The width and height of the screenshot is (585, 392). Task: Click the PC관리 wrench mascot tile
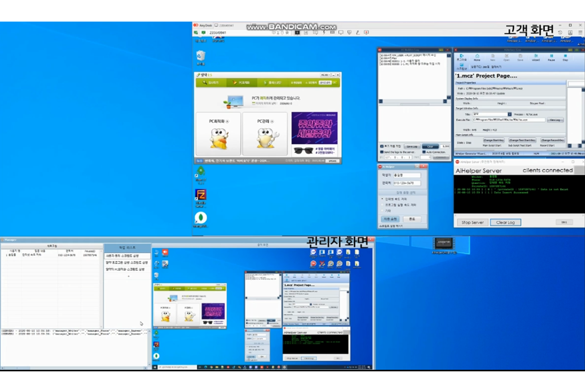[x=265, y=134]
